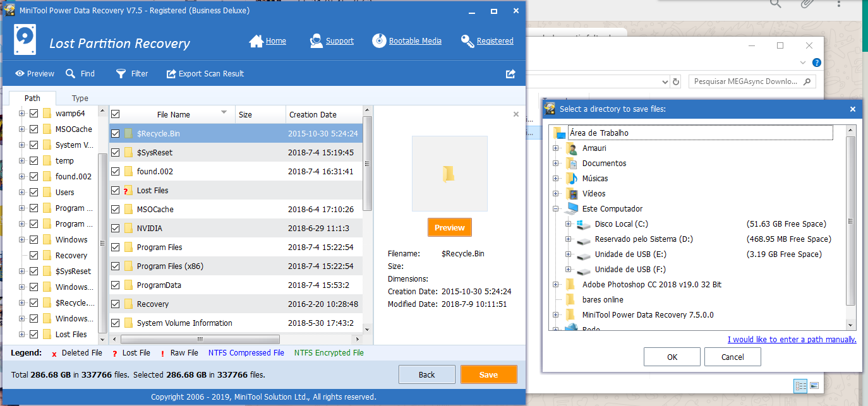Screen dimensions: 868x406
Task: Open the Filter funnel tool
Action: pos(131,74)
